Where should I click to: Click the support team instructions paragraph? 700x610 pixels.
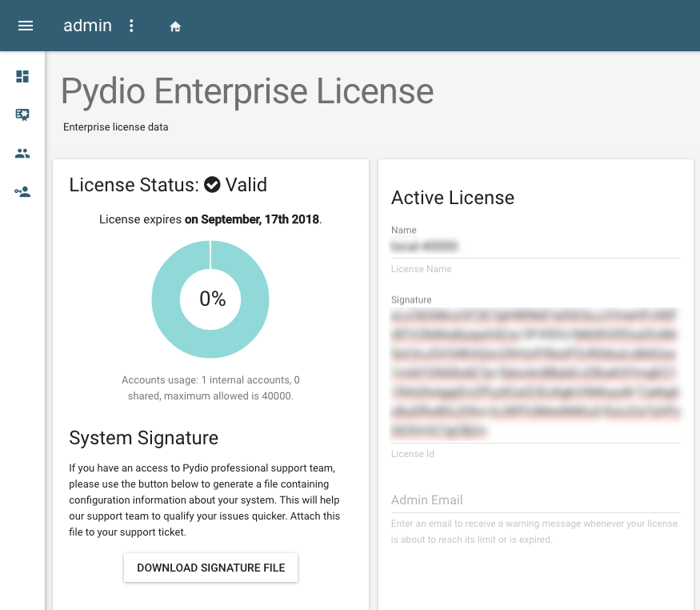(x=205, y=500)
